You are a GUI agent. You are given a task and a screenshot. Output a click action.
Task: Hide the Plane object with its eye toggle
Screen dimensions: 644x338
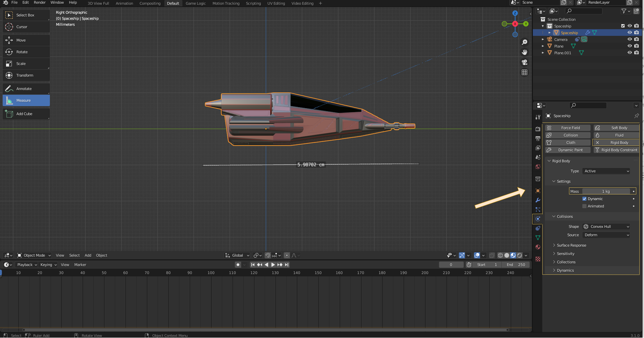pyautogui.click(x=630, y=46)
